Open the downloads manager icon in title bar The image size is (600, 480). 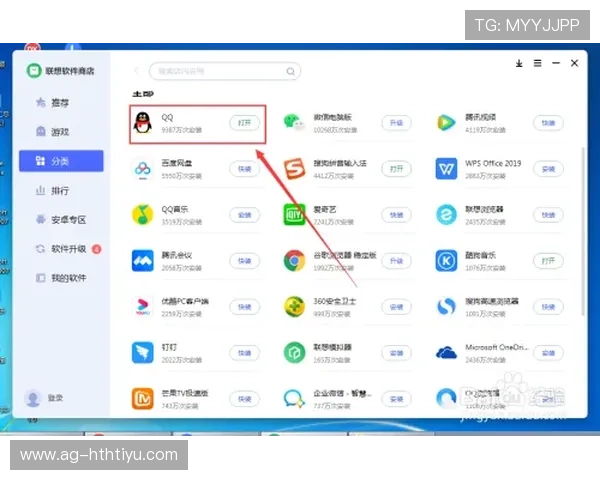click(519, 64)
